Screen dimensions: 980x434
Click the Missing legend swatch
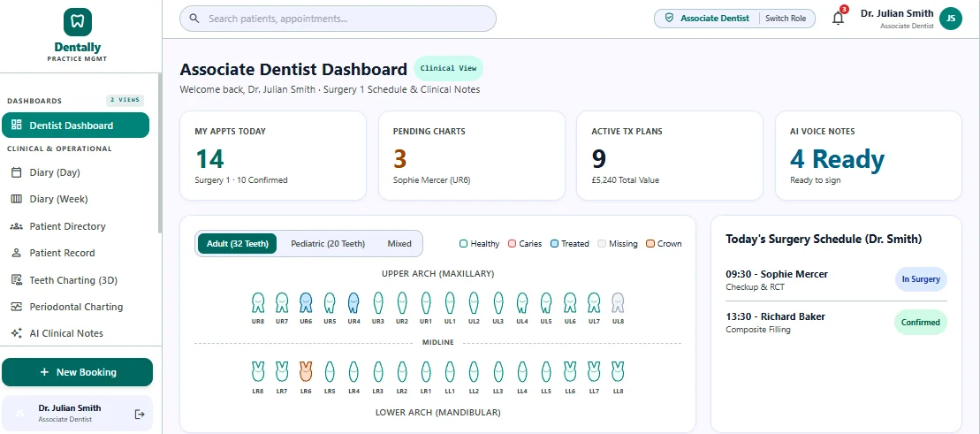tap(602, 244)
